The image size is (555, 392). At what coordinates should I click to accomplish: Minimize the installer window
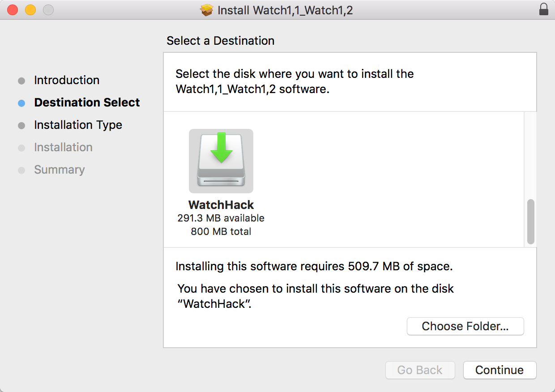pyautogui.click(x=30, y=10)
